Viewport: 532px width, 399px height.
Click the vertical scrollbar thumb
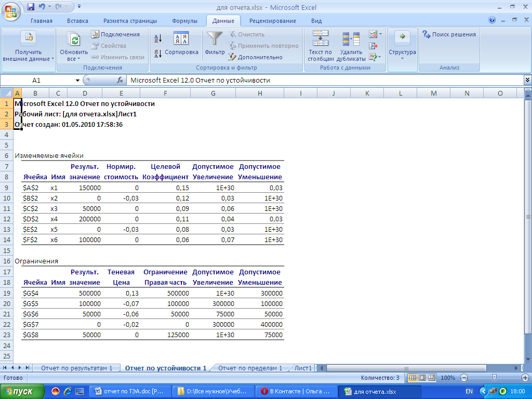[x=528, y=217]
